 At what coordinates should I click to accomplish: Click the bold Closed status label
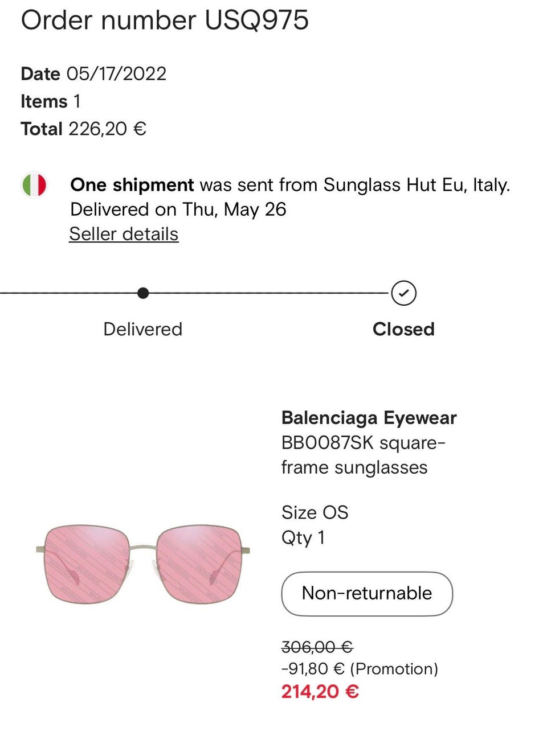403,329
